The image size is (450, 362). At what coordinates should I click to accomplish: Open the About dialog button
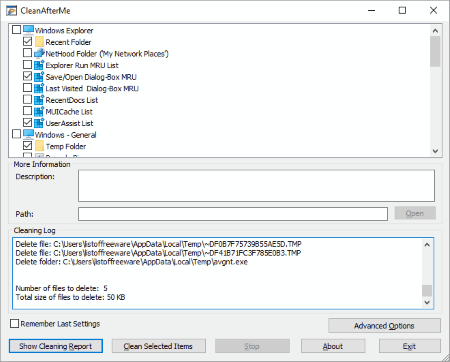pos(333,346)
